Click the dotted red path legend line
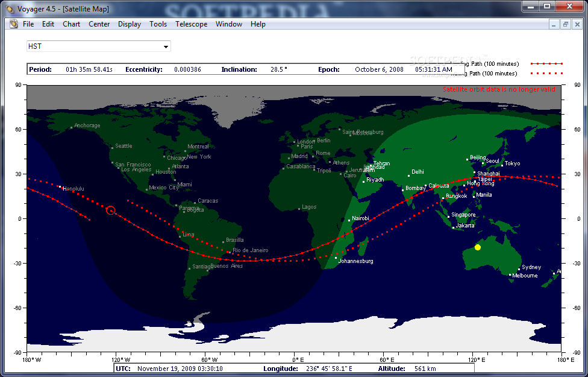 coord(546,74)
